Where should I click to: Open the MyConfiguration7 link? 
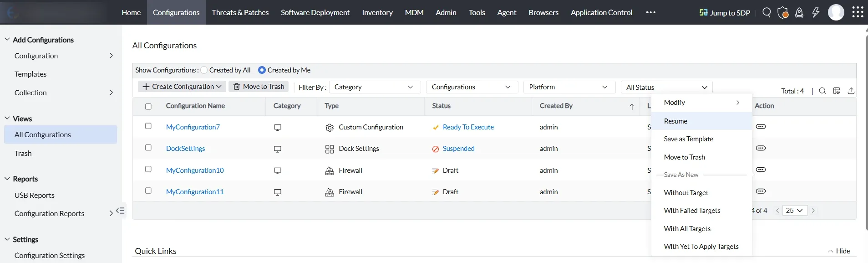(x=193, y=127)
